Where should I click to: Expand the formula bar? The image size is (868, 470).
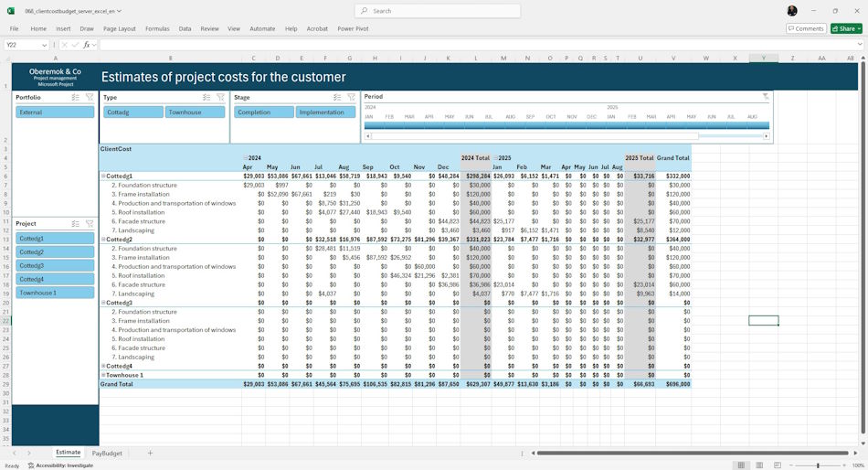coord(860,45)
